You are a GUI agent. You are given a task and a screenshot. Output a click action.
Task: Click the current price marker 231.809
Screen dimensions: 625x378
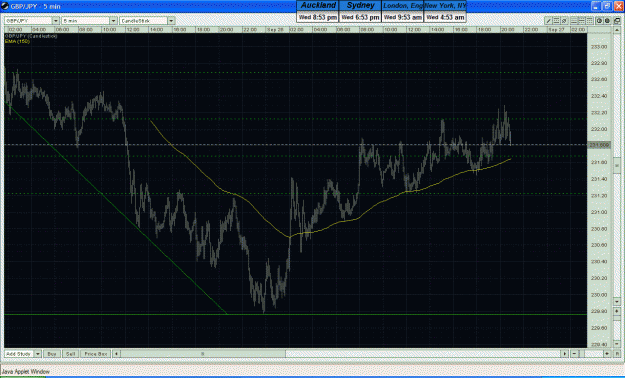pyautogui.click(x=599, y=145)
